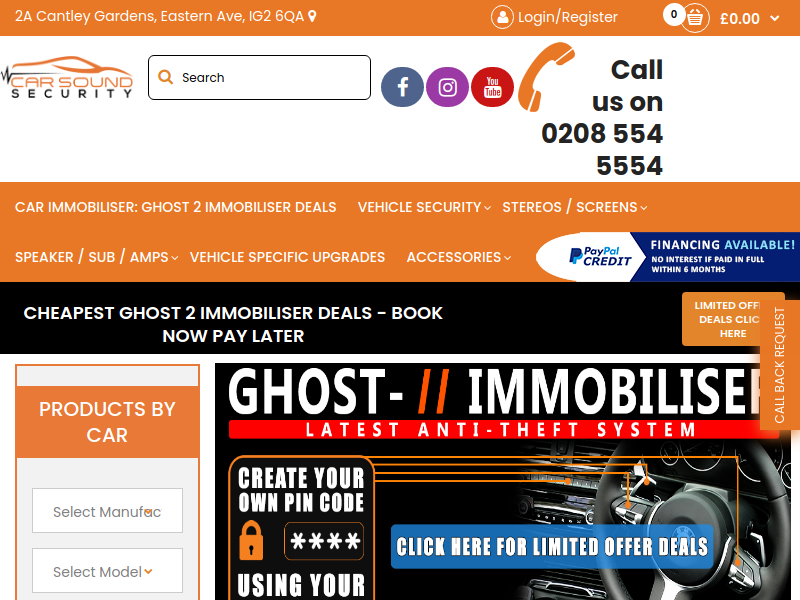The image size is (800, 600).
Task: Click the map pin icon after address
Action: tap(312, 16)
